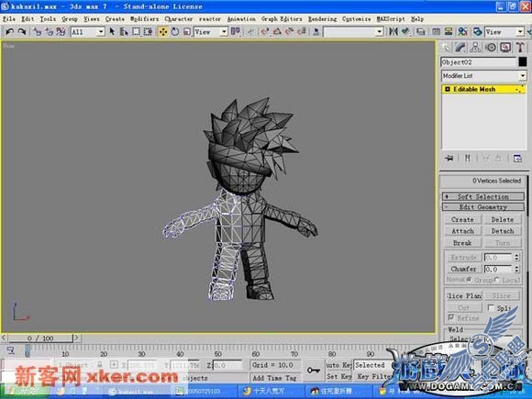Activate the Select and Scale tool
The image size is (532, 399).
[x=186, y=32]
